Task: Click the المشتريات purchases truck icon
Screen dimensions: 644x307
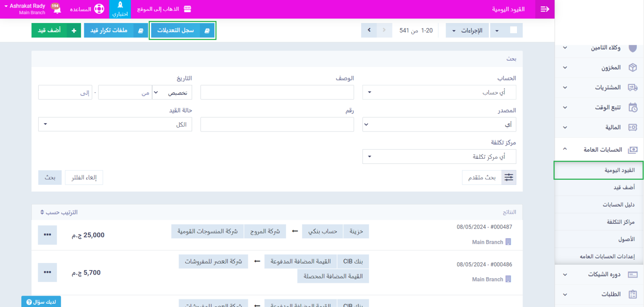Action: 632,88
